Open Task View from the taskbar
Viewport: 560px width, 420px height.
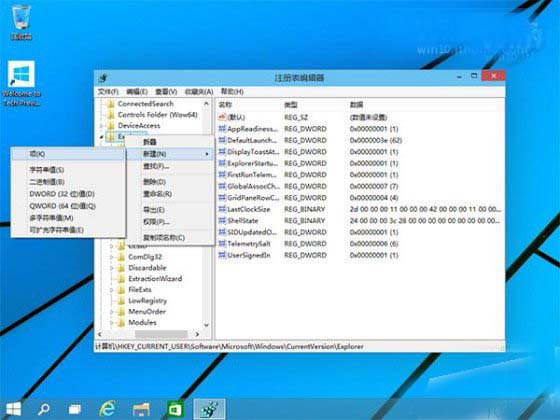(75, 409)
